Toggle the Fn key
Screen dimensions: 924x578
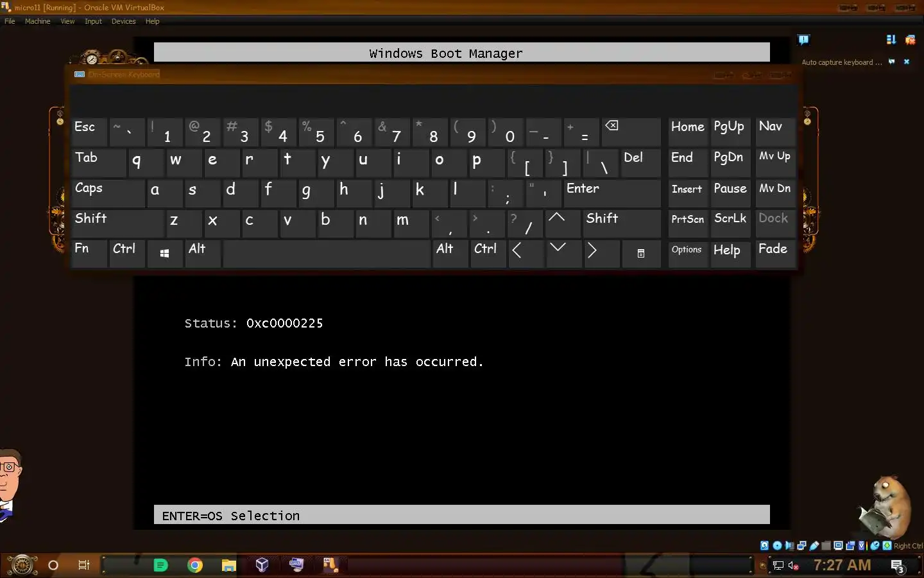coord(89,254)
